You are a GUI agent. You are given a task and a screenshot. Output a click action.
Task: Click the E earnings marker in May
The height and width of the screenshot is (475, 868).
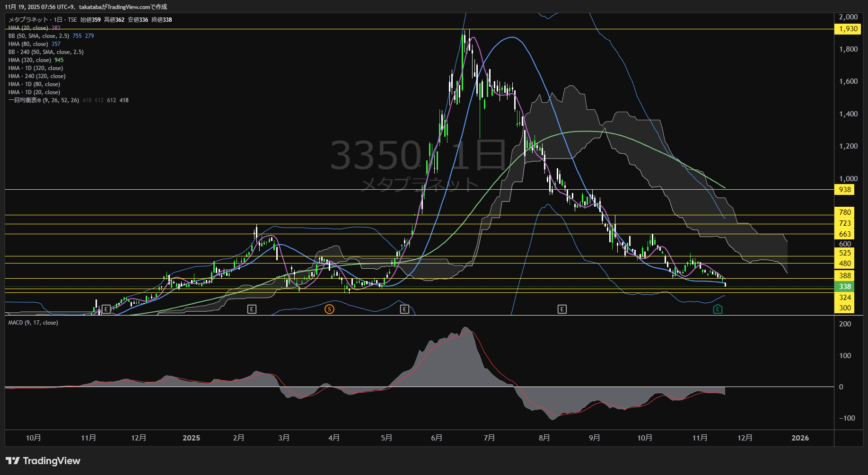point(404,309)
